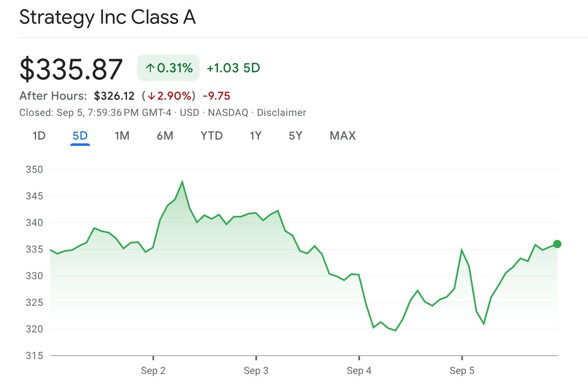Select the chart endpoint marker dot

tap(557, 244)
